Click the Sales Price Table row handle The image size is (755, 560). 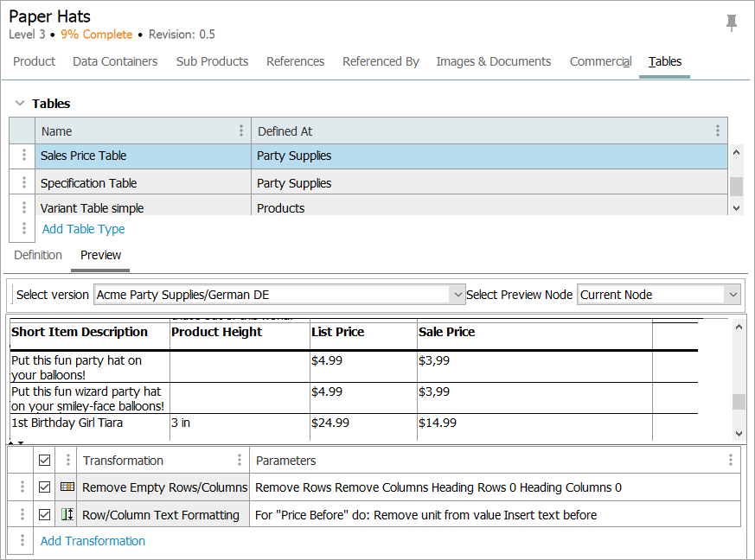23,156
